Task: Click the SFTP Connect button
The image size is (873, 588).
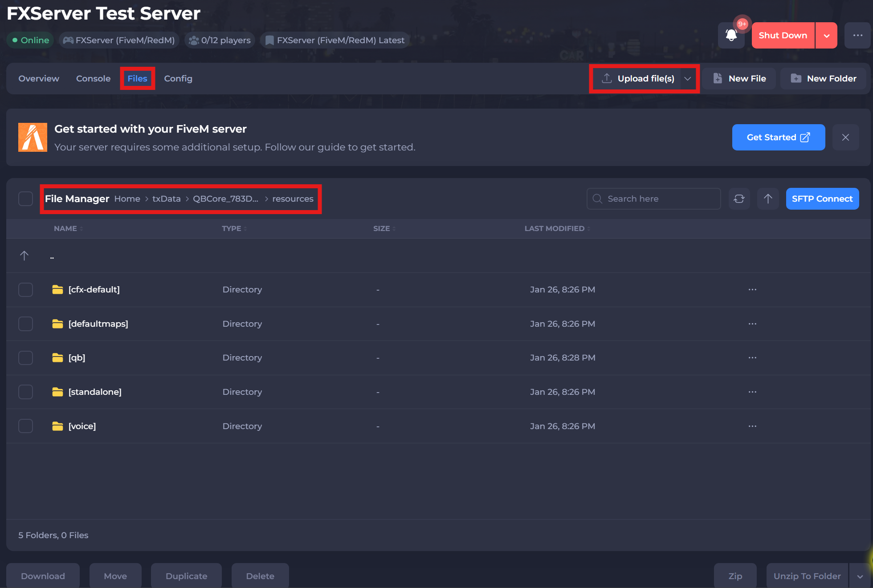Action: pos(822,199)
